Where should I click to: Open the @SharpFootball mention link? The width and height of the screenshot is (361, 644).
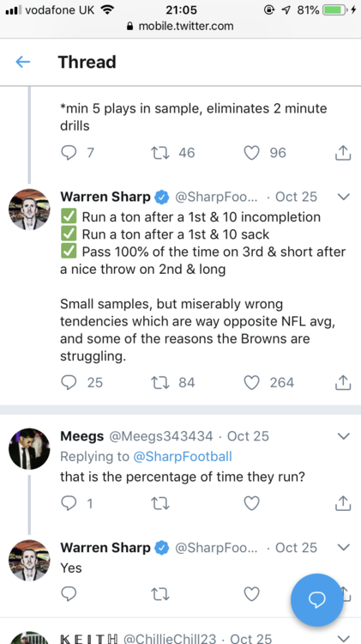183,456
